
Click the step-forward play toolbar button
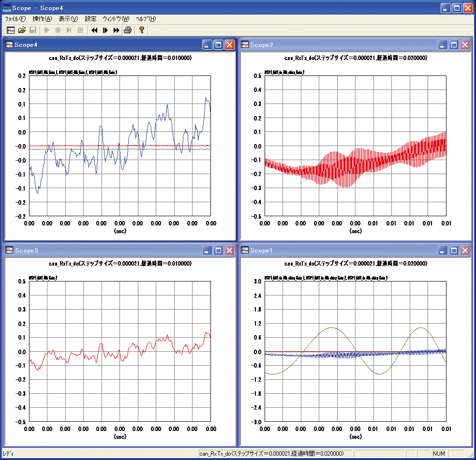pyautogui.click(x=105, y=30)
